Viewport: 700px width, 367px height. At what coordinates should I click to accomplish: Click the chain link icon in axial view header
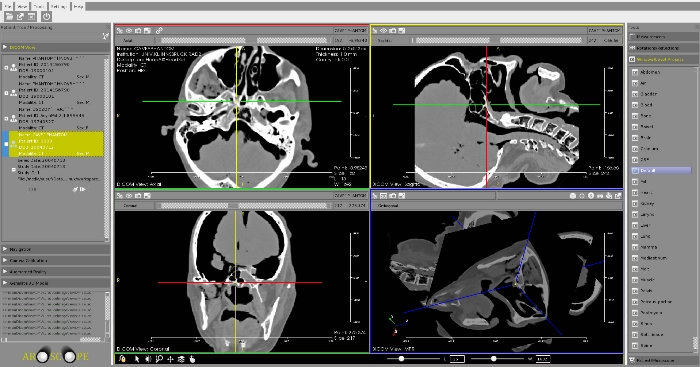(159, 30)
